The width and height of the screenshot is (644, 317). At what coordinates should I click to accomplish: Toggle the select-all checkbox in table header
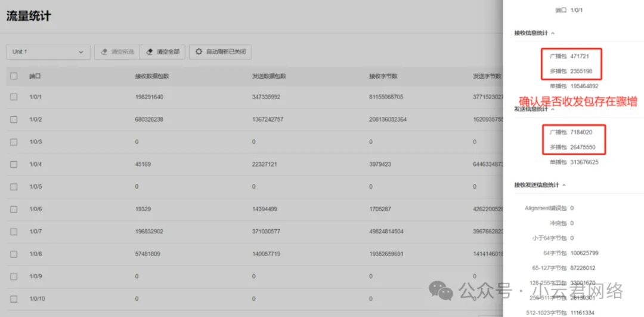pyautogui.click(x=14, y=76)
